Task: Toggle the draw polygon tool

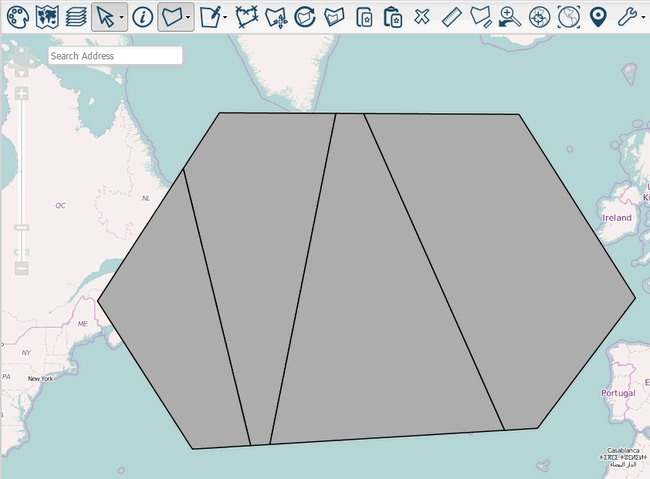Action: [x=172, y=16]
